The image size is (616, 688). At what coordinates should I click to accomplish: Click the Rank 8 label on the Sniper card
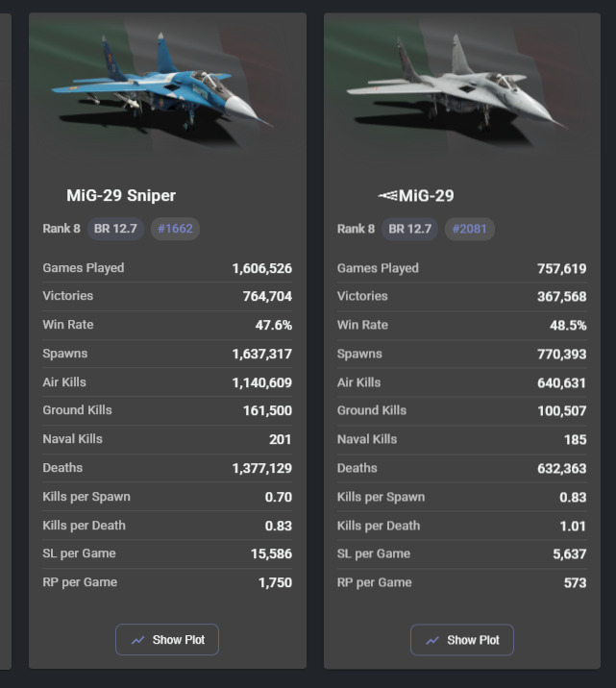coord(62,230)
